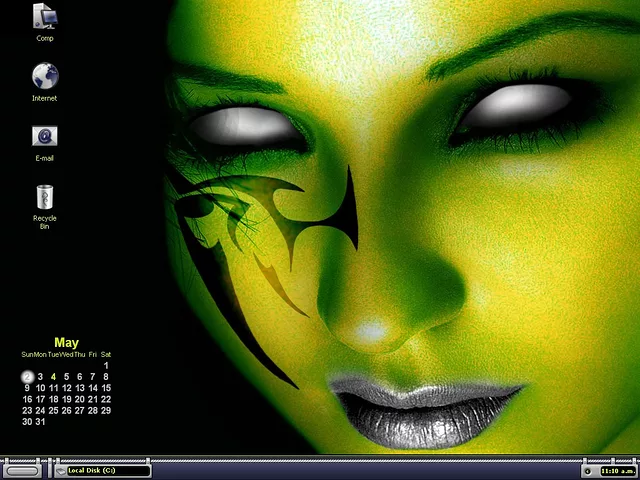Select May 1 on the desktop calendar
This screenshot has width=640, height=480.
point(106,366)
